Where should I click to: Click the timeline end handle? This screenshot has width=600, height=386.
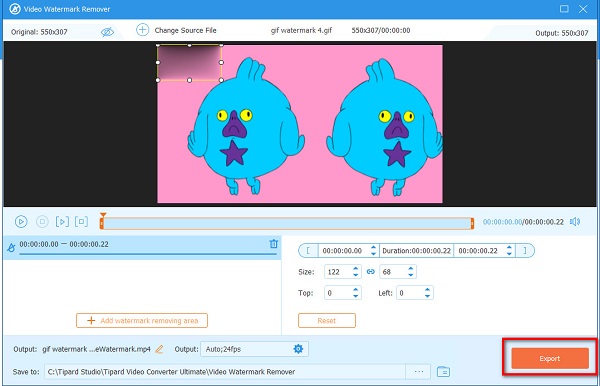pyautogui.click(x=472, y=223)
